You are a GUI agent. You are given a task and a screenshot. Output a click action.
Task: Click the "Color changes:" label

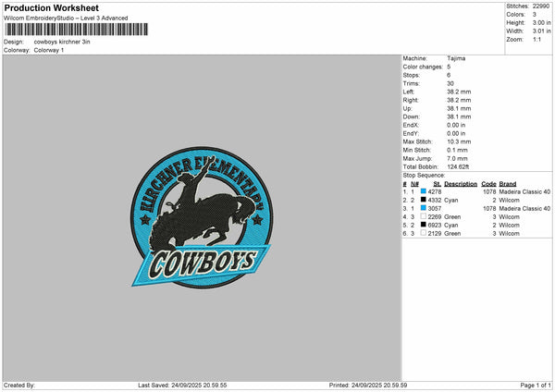(423, 67)
